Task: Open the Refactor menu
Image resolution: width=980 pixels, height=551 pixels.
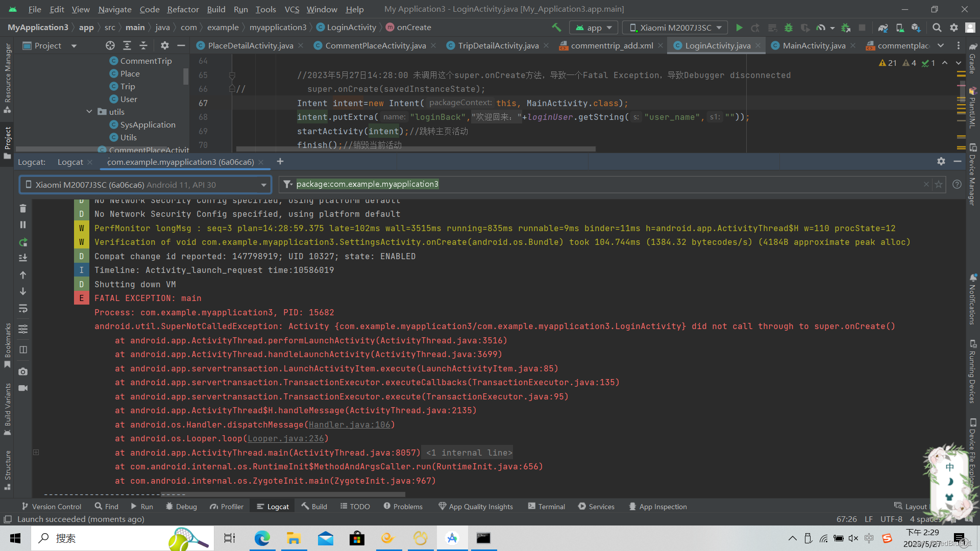Action: [x=183, y=9]
